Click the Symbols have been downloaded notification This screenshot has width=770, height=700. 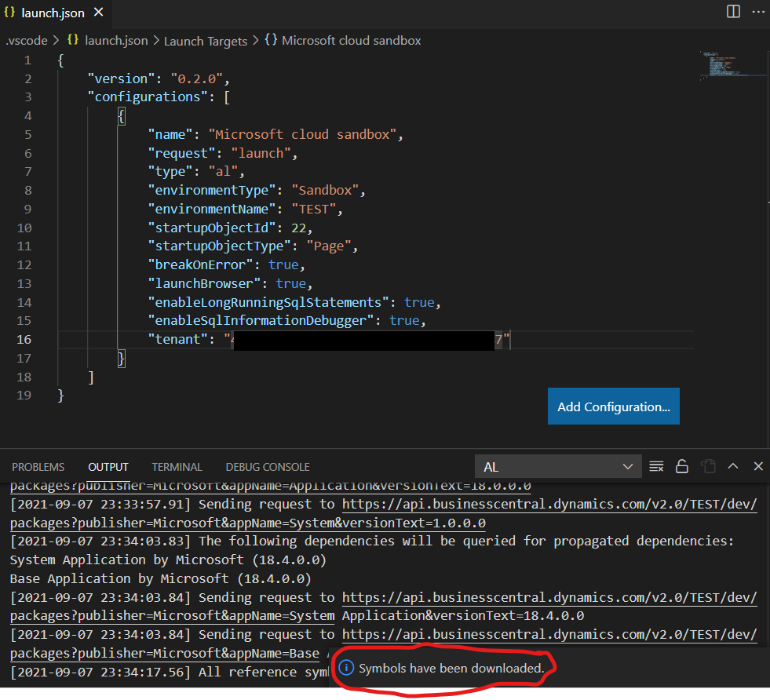451,669
